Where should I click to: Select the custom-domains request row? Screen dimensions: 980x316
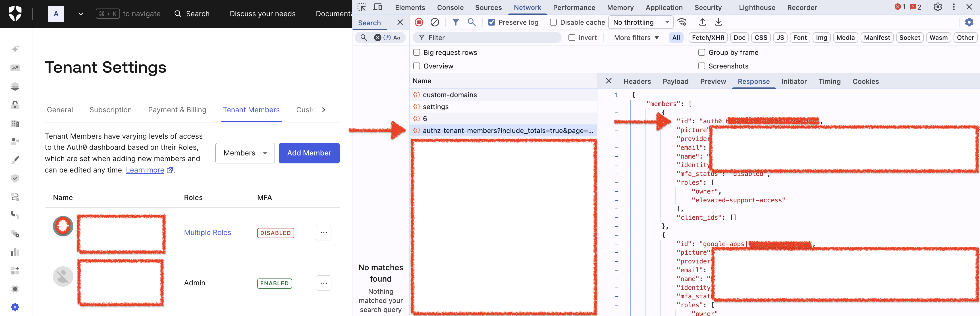pos(503,95)
